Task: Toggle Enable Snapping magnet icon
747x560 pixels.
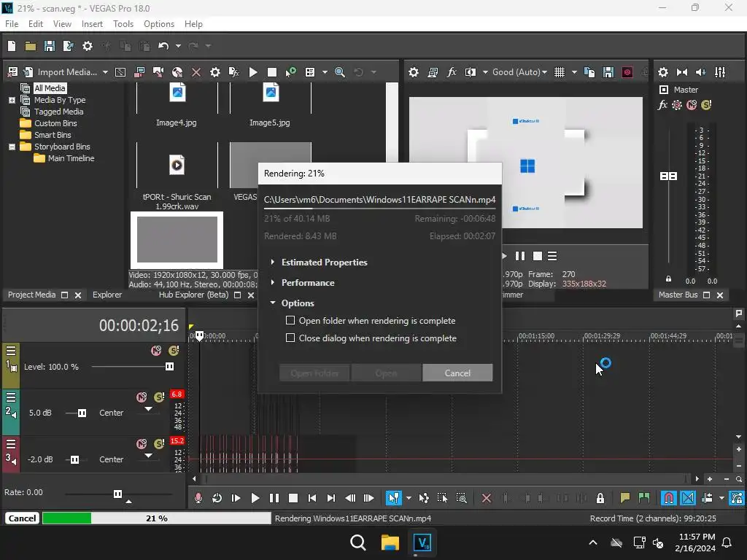Action: tap(668, 498)
